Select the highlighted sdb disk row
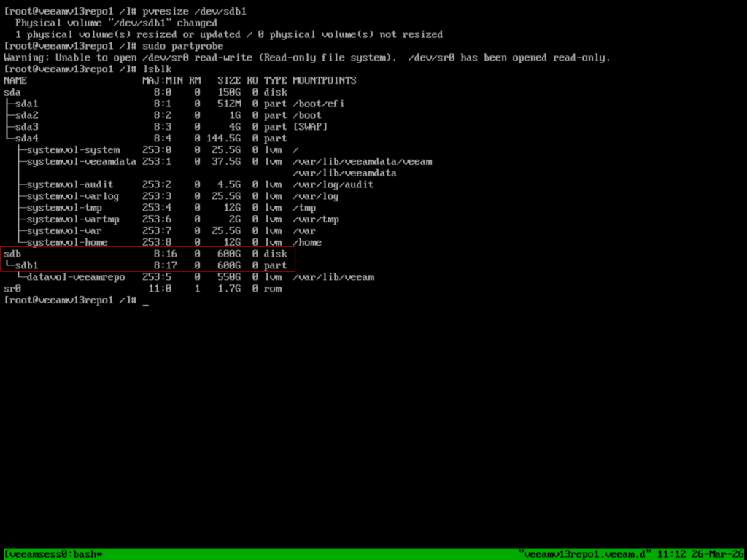Viewport: 747px width, 560px height. point(146,254)
